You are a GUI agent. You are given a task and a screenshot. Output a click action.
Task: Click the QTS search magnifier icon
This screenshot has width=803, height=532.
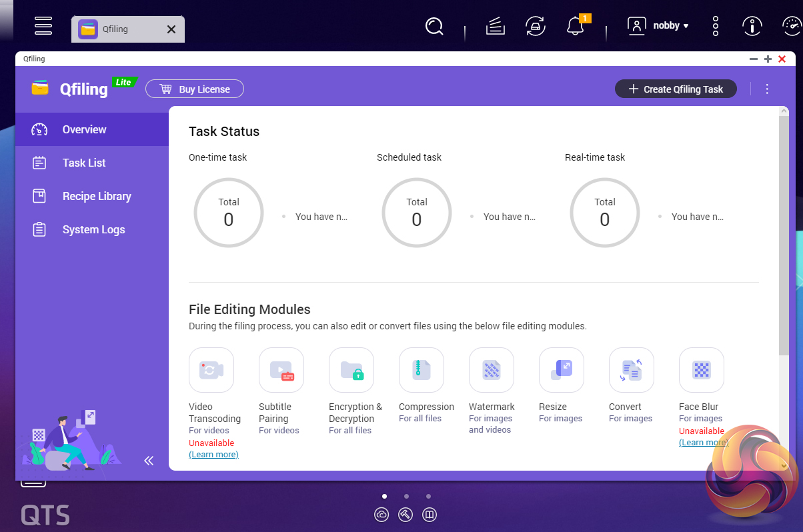coord(434,26)
